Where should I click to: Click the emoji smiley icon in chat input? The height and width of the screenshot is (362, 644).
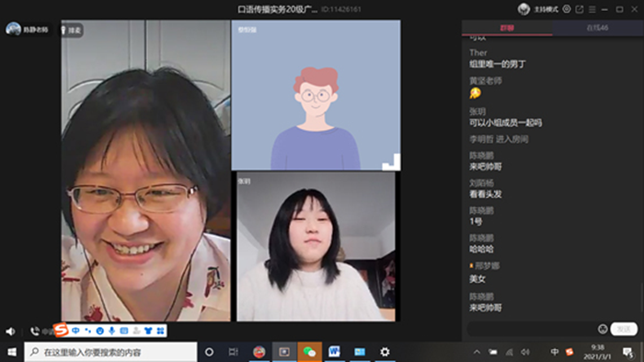pyautogui.click(x=603, y=329)
